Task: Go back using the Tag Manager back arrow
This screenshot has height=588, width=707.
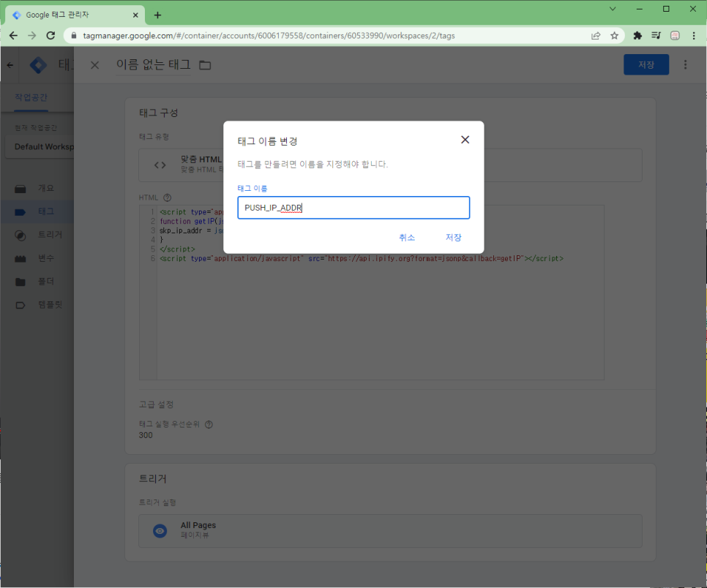Action: 10,65
